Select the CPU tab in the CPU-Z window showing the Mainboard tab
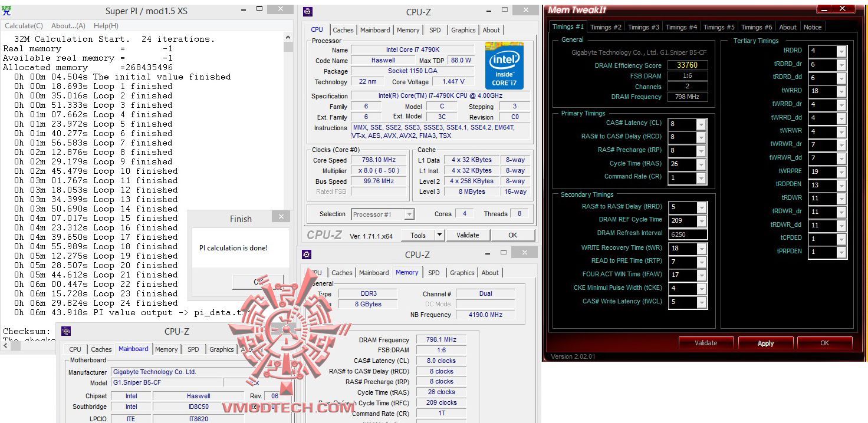 coord(75,349)
